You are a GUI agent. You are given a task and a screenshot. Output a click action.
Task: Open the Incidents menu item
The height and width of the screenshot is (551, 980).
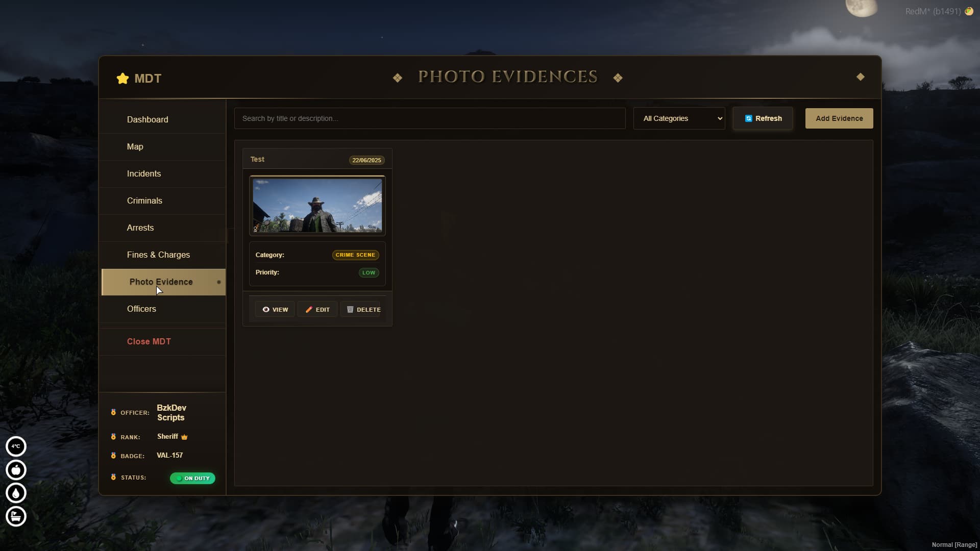pos(144,174)
